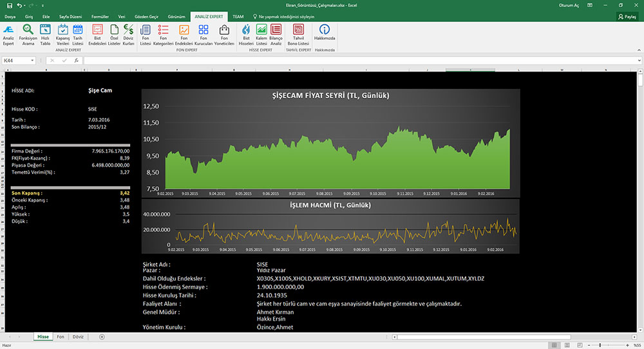The width and height of the screenshot is (644, 349).
Task: Select the İŞLEM HACMİ chart title
Action: click(330, 205)
